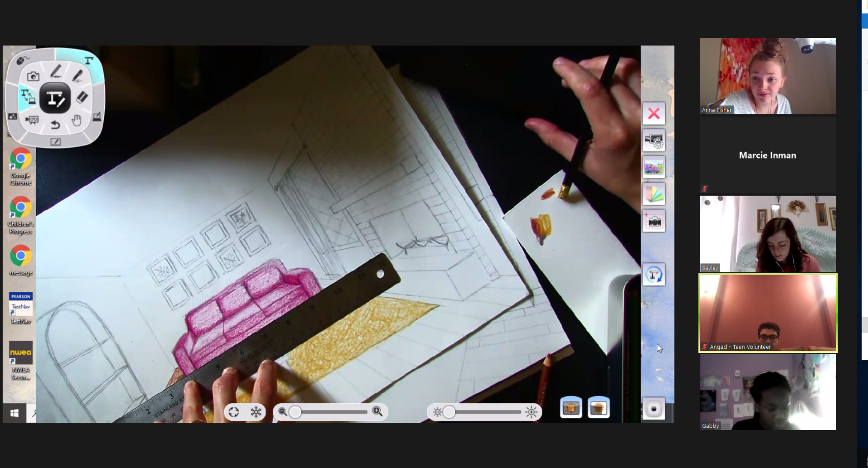Select Angad - Teen Volunteer video tile
The height and width of the screenshot is (468, 868).
tap(768, 313)
